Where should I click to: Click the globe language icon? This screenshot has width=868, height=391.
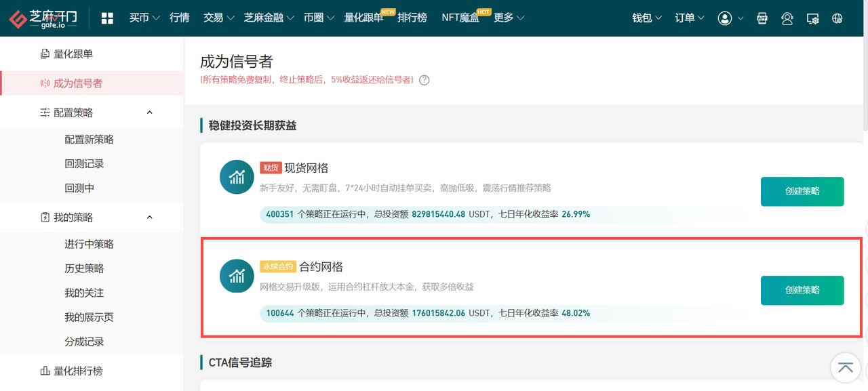point(837,18)
